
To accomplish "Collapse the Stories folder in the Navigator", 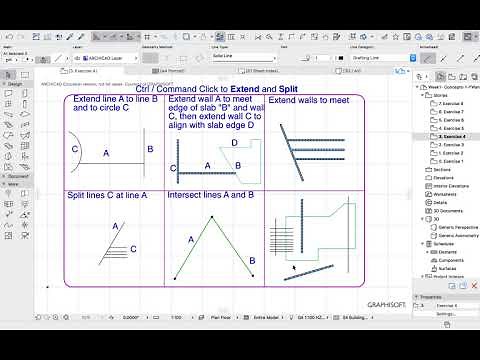I will (x=422, y=95).
